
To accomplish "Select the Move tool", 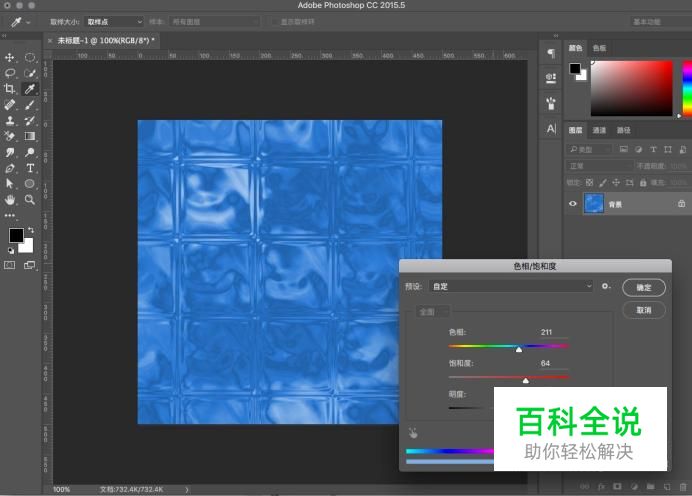I will [10, 57].
